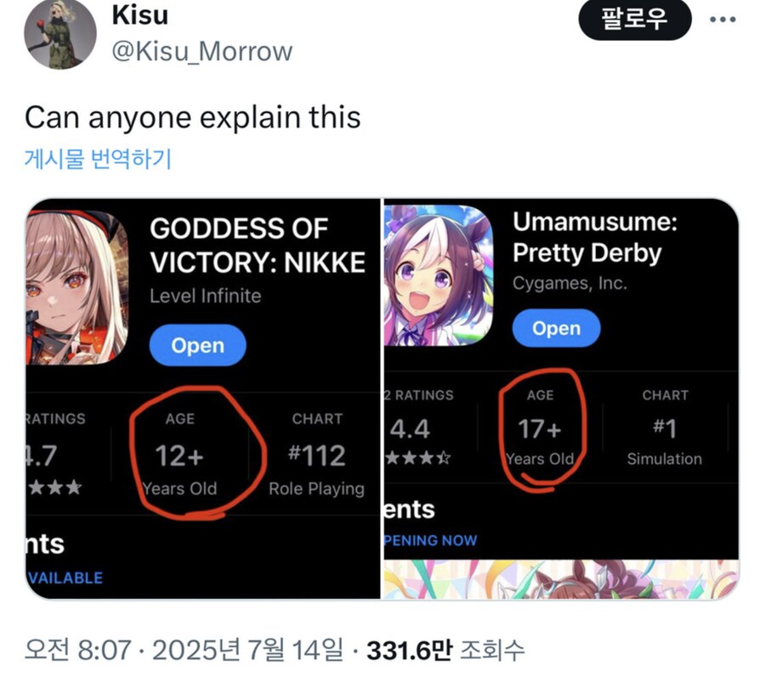Open the @Kisu_Morrow handle

click(202, 51)
